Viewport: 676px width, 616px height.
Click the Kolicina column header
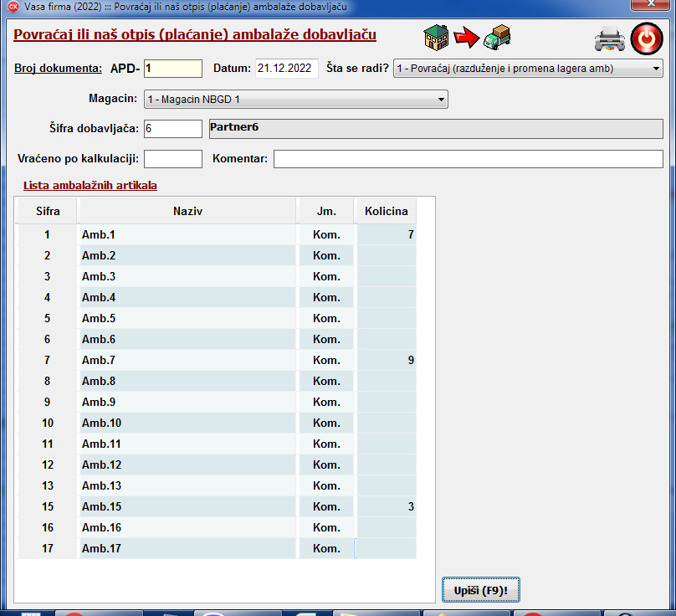point(387,211)
